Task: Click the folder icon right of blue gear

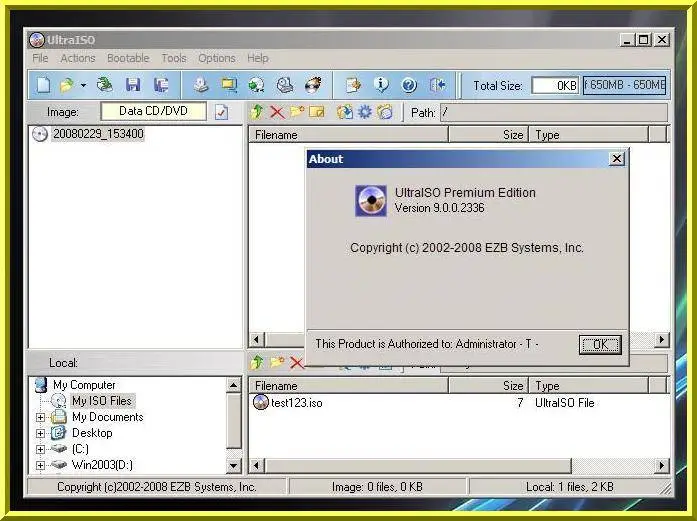Action: (385, 112)
